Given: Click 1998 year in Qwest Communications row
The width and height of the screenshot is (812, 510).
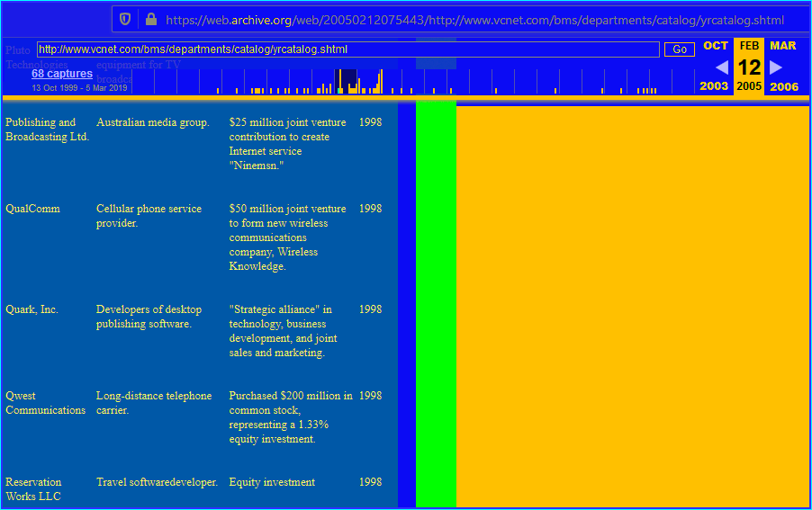Looking at the screenshot, I should tap(370, 396).
